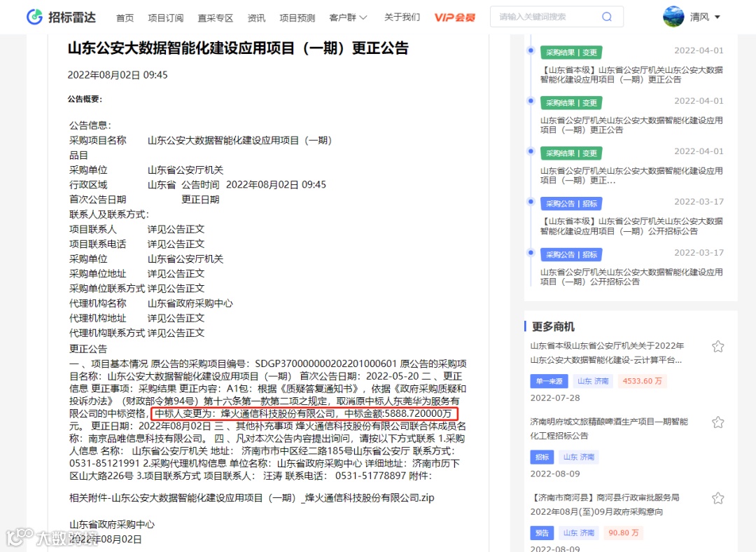Download the 烽火通信科技股份有限公司.zip attachment

pos(252,497)
